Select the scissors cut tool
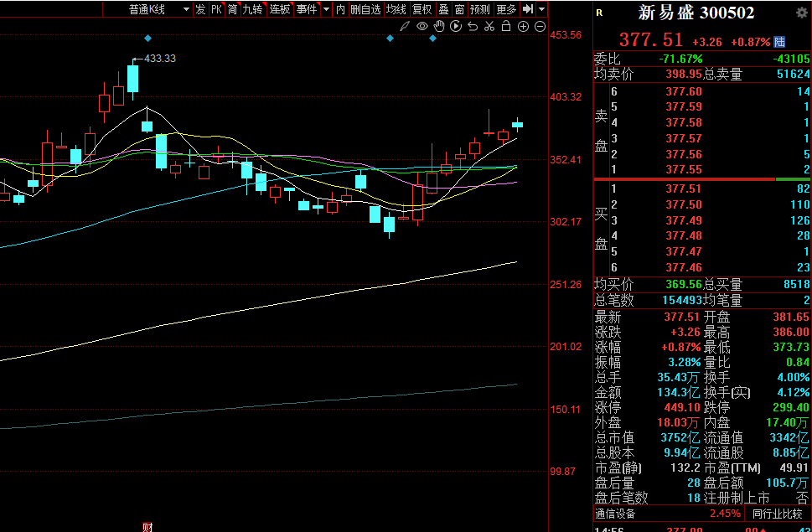This screenshot has height=532, width=812. (489, 27)
